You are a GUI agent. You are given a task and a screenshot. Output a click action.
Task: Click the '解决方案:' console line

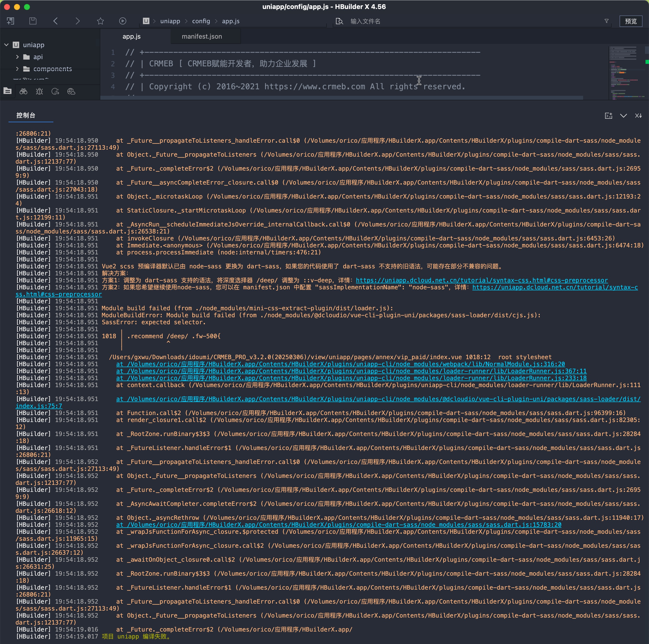point(115,273)
